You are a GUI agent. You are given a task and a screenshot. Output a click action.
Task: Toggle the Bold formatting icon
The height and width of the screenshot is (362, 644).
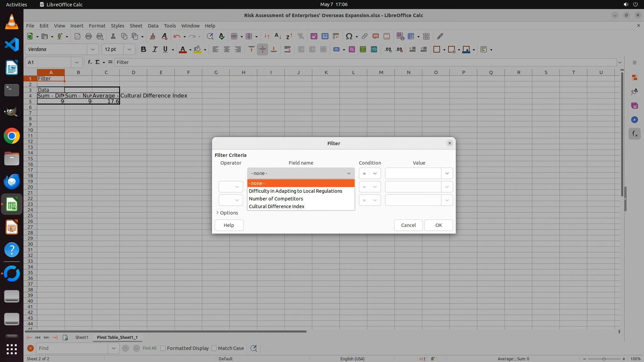(143, 49)
